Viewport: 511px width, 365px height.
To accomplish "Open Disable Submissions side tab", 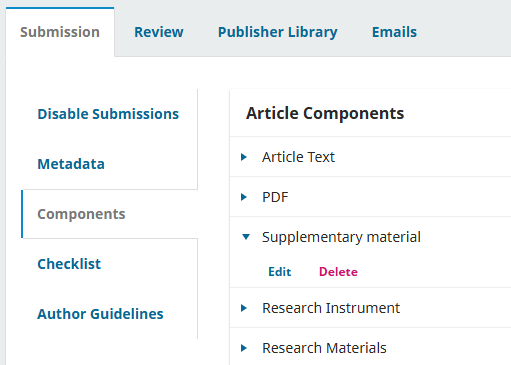I will 108,114.
